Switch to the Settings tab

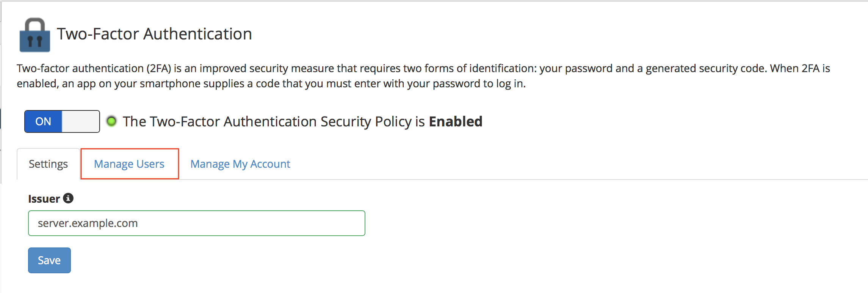click(48, 164)
